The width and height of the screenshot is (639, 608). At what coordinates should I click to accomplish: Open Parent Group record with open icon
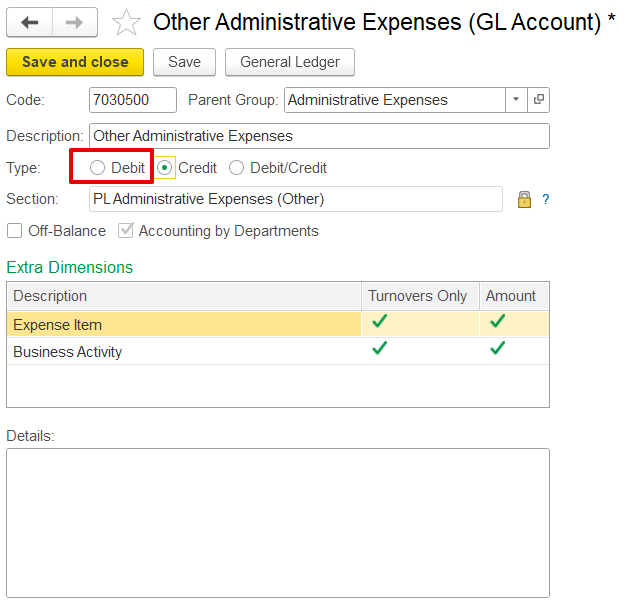pyautogui.click(x=539, y=100)
